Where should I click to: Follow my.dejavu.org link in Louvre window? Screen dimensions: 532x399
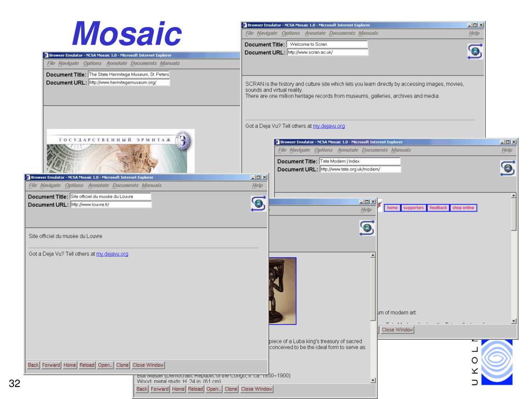click(112, 254)
